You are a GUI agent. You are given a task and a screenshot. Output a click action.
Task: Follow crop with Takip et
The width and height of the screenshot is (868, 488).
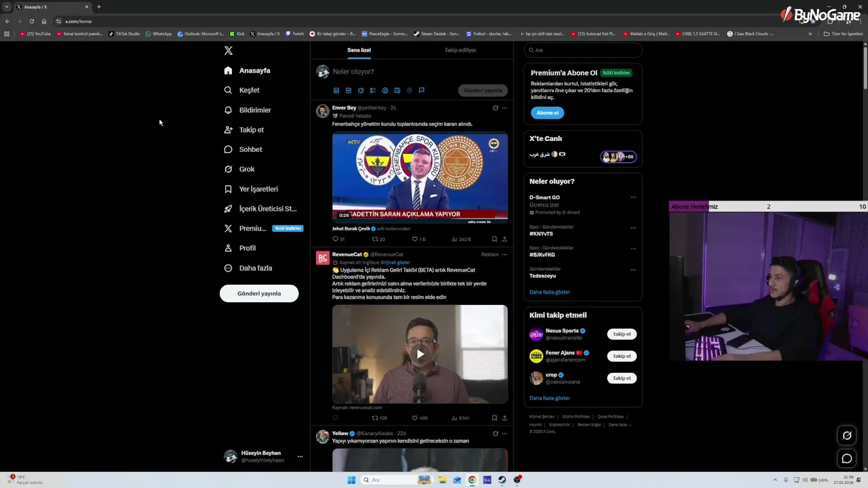click(x=622, y=378)
